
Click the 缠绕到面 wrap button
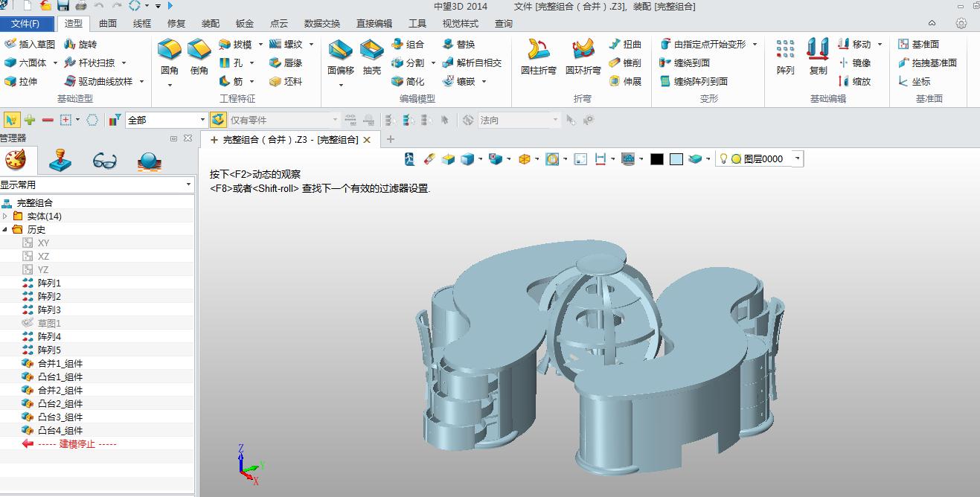tap(685, 63)
